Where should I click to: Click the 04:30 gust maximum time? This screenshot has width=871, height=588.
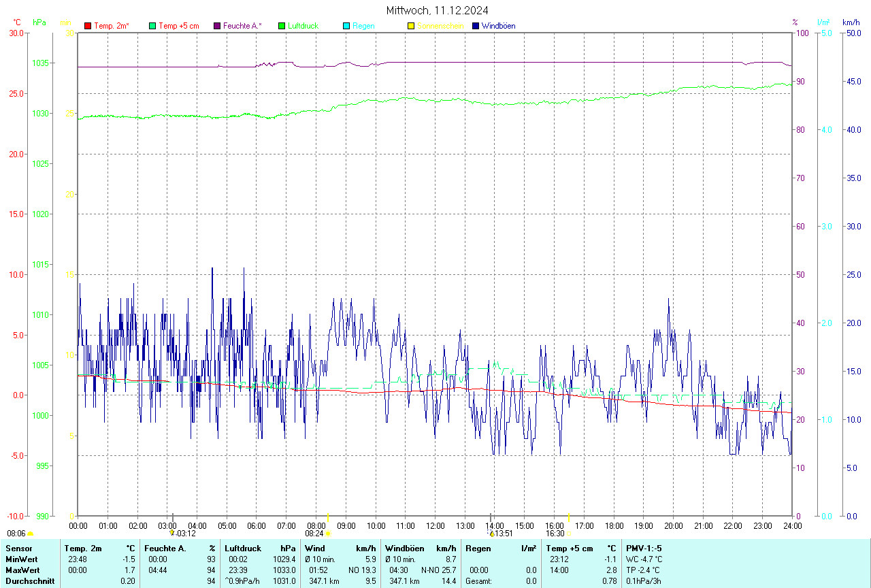click(x=399, y=570)
